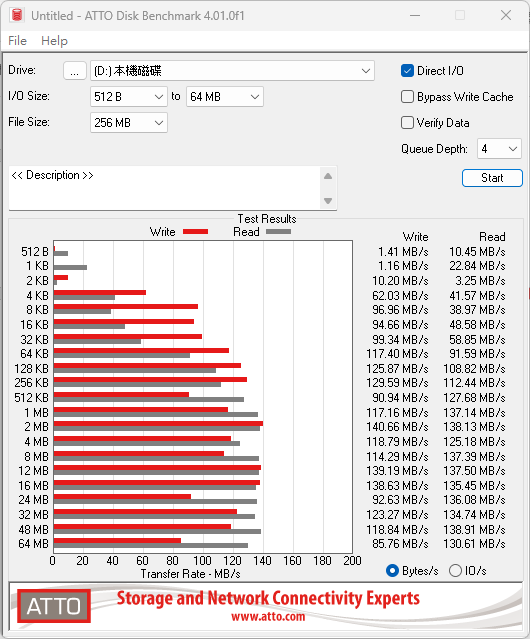Click the Read value 10.45 MB/s

[477, 252]
